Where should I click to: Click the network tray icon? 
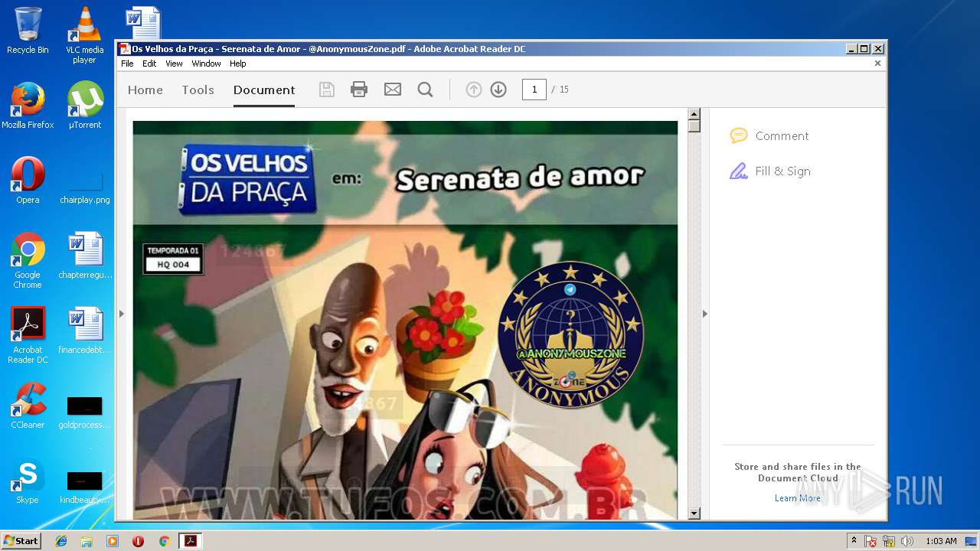click(x=889, y=541)
